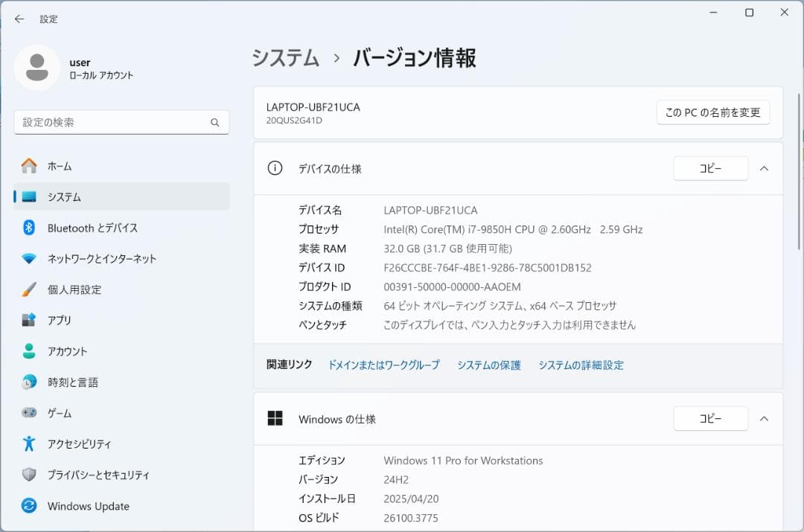804x532 pixels.
Task: Open ドメインまたはワークグループ link
Action: (x=383, y=365)
